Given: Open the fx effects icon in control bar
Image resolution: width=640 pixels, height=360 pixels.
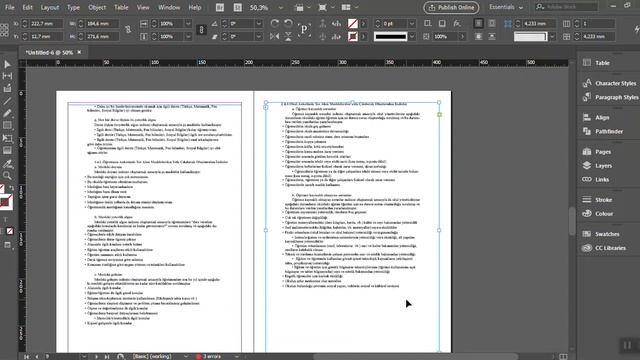Looking at the screenshot, I should (x=457, y=24).
